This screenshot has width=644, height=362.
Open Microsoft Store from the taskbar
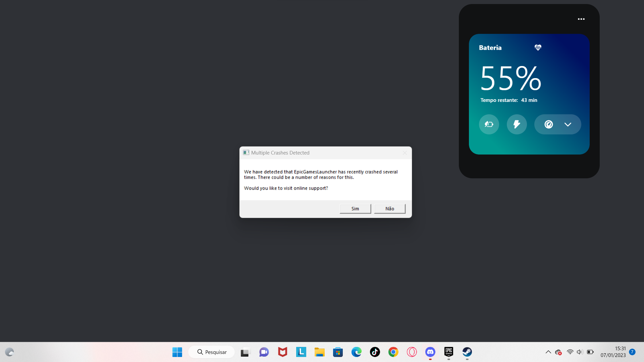click(338, 352)
